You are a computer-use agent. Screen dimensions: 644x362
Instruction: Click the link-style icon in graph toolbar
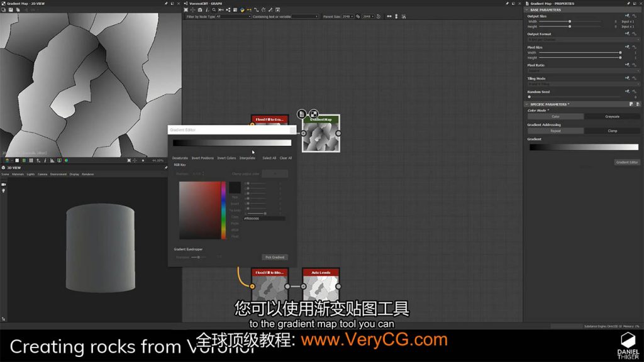click(257, 10)
